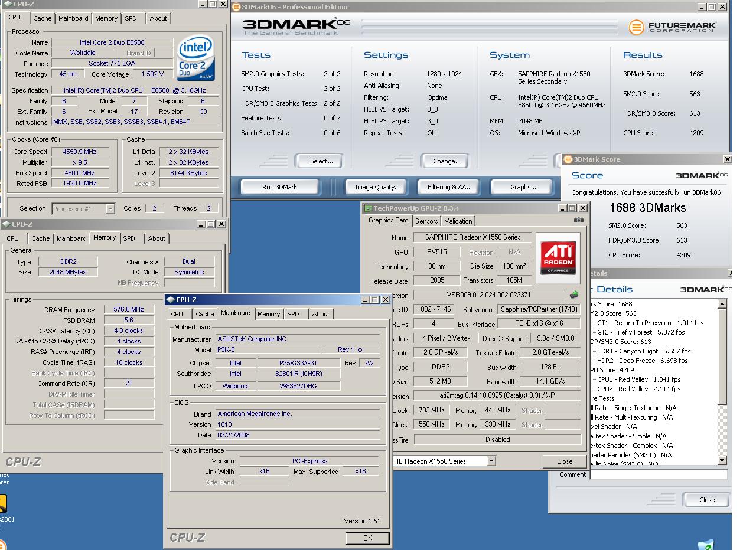Click the 1688 3DMarks score text
This screenshot has height=550, width=756.
pyautogui.click(x=647, y=208)
